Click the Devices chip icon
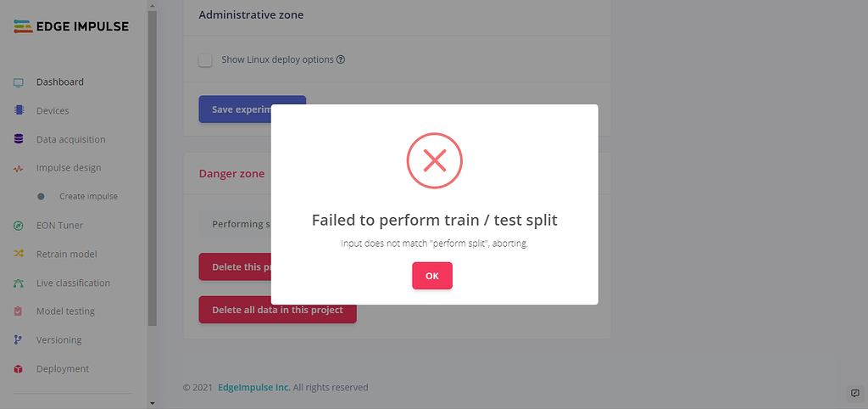868x409 pixels. (x=18, y=110)
